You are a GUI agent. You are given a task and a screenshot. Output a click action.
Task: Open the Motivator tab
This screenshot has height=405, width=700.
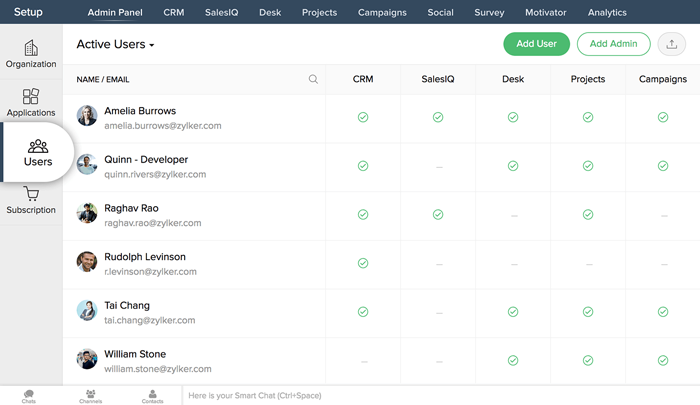coord(546,13)
